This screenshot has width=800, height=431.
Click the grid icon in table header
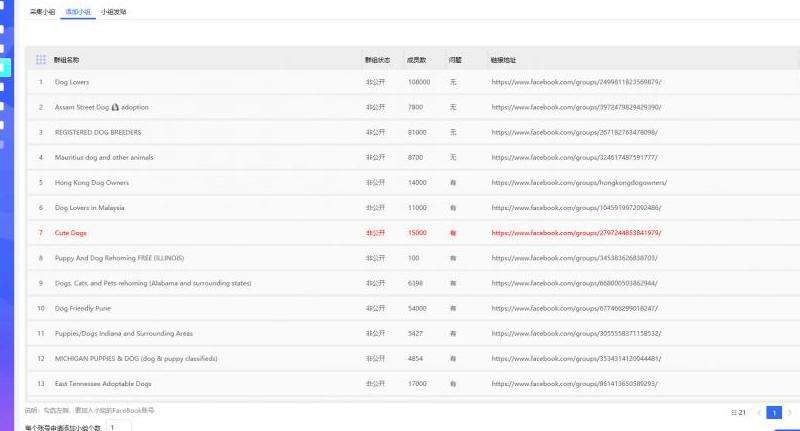click(x=41, y=60)
